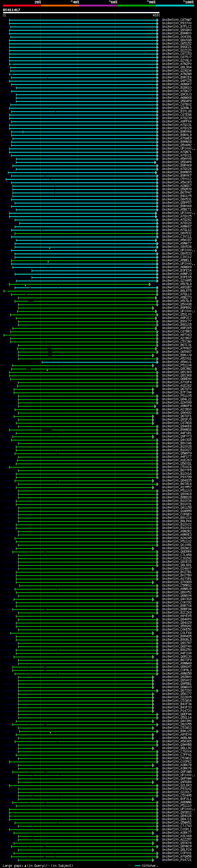Screen dimensions: 197x868
Task: Click label UniRef100_Q5D4P9
Action: 177,101
